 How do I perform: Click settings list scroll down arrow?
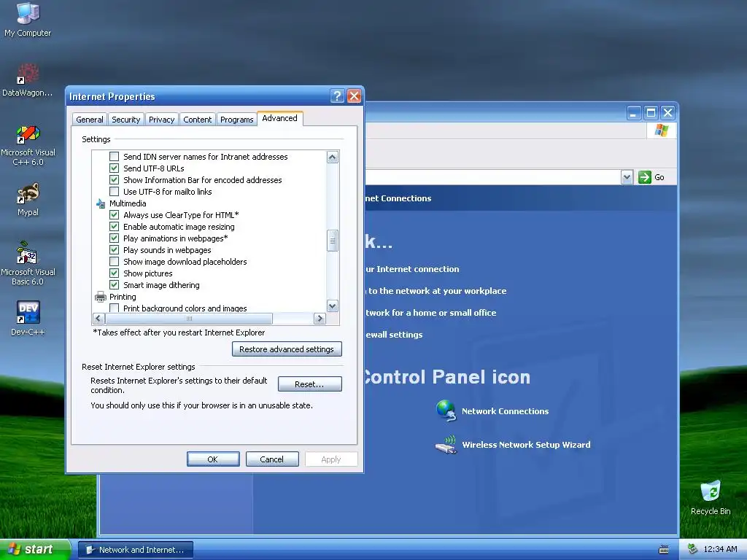[x=333, y=306]
